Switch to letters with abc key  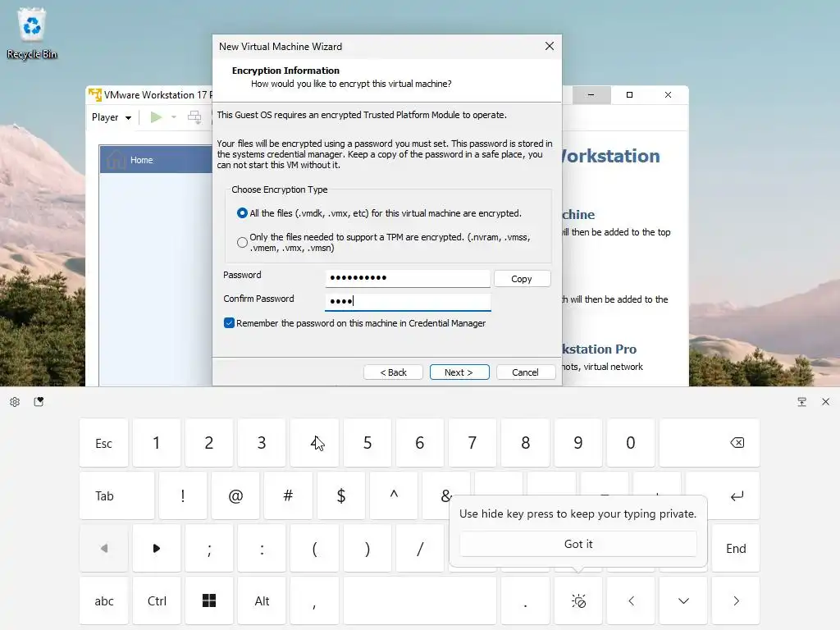[104, 600]
